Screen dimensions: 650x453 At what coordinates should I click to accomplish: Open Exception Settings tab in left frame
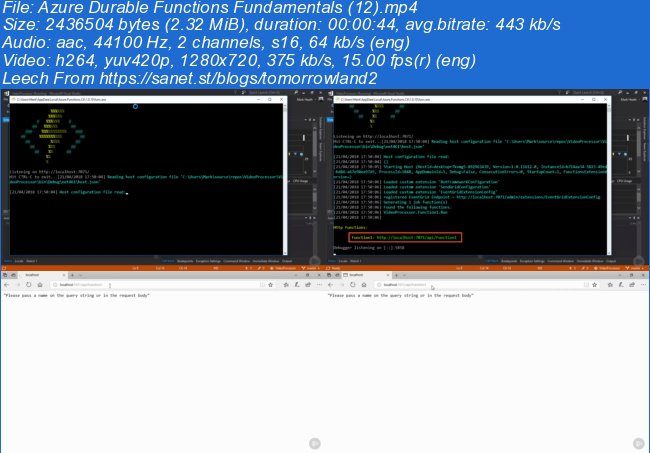click(x=208, y=261)
